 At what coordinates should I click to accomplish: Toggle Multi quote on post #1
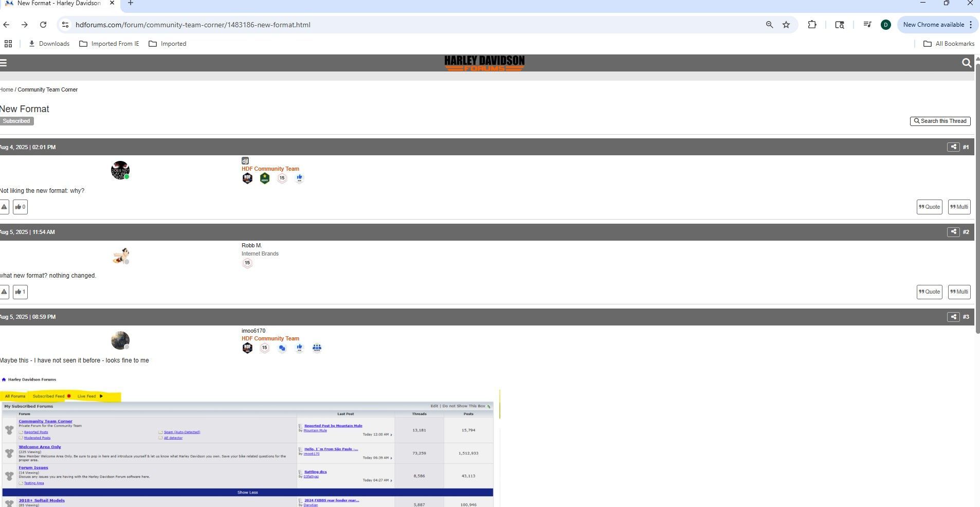tap(959, 207)
